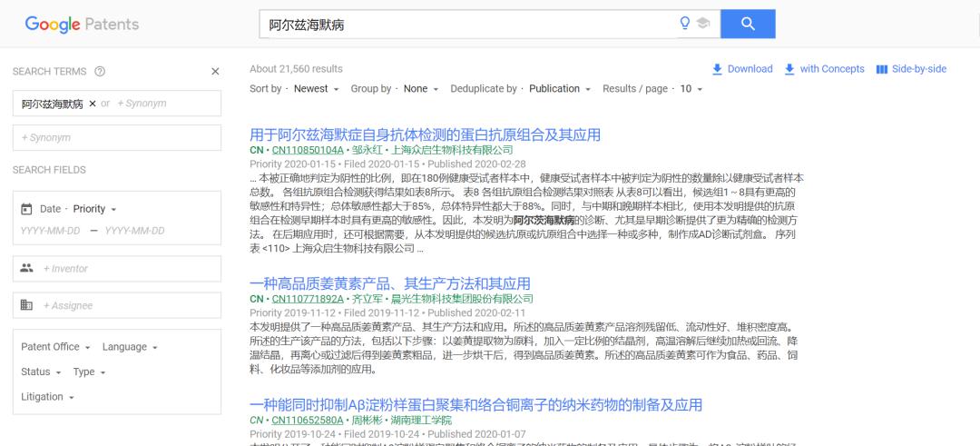
Task: Click Priority 2019-11-12 date line
Action: click(x=387, y=312)
